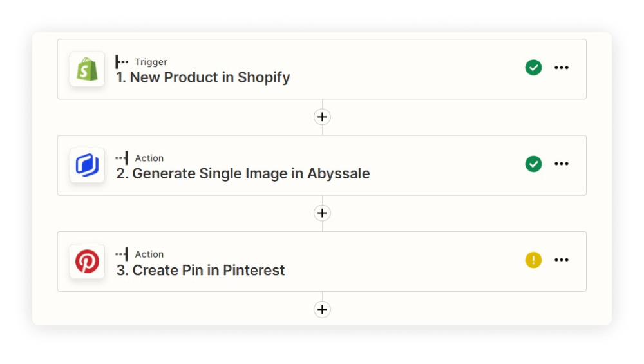This screenshot has width=644, height=364.
Task: Click trigger symbol beside the Trigger label
Action: point(122,62)
